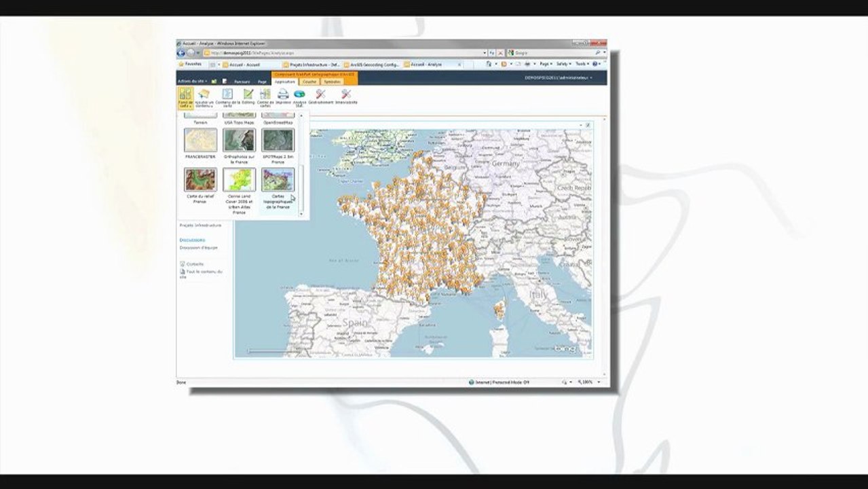This screenshot has height=489, width=868.
Task: Click the Ajouter un contenu icon
Action: (x=204, y=98)
